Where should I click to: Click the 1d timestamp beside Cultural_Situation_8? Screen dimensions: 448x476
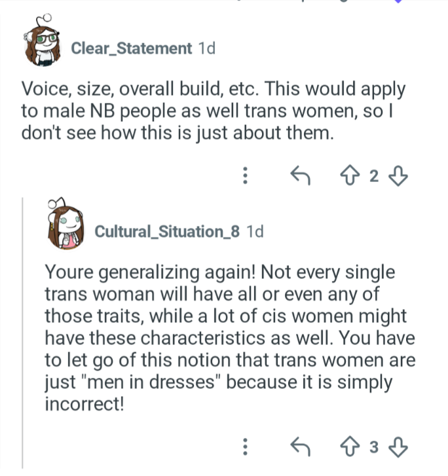pos(255,231)
